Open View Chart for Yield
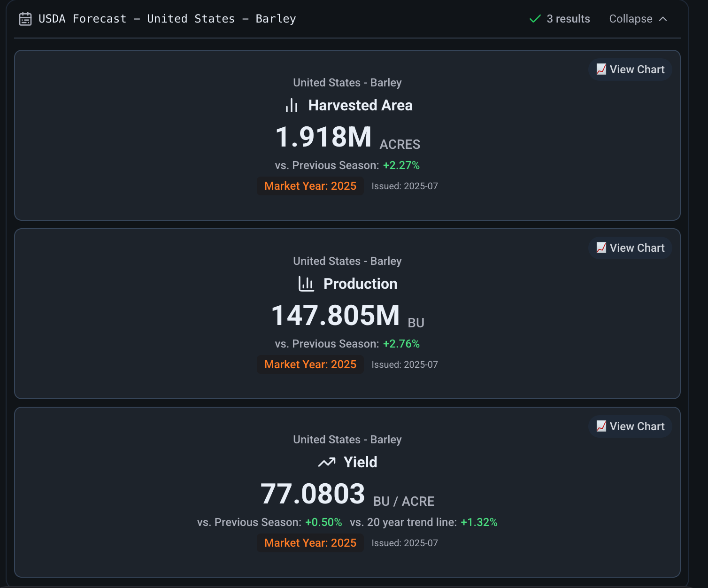 coord(630,426)
